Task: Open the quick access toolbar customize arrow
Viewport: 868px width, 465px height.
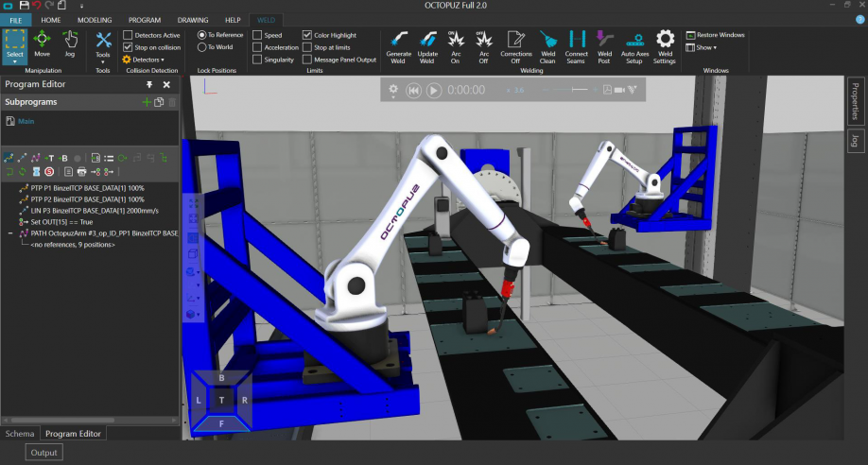Action: tap(81, 6)
